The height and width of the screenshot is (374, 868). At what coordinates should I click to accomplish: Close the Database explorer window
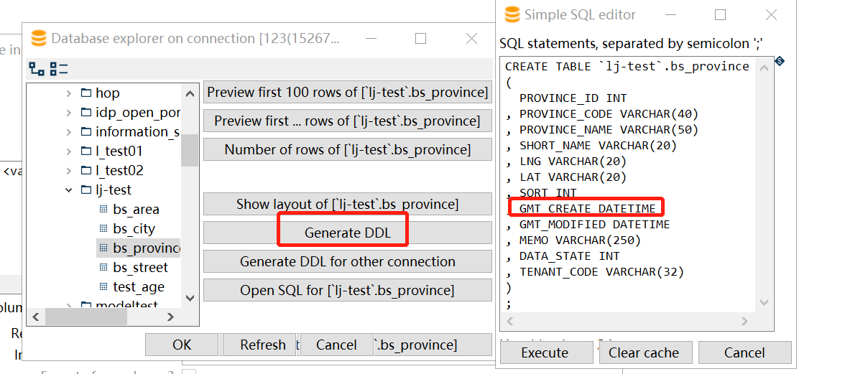tap(471, 39)
